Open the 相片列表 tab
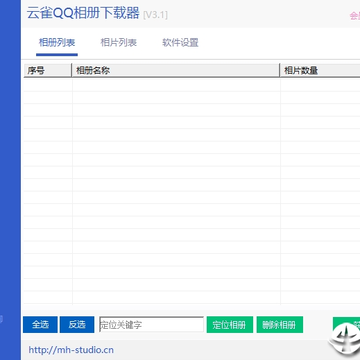This screenshot has width=360, height=360. (x=119, y=43)
